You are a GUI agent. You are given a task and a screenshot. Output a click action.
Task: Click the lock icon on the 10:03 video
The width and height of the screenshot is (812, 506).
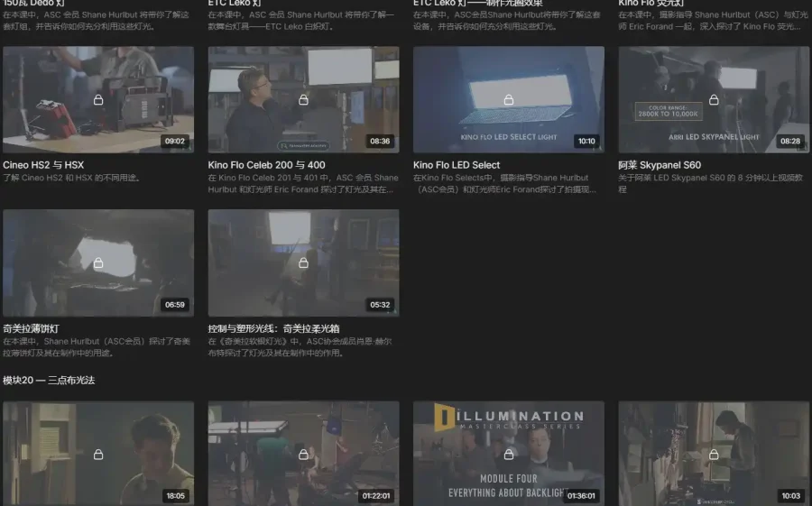pos(714,455)
